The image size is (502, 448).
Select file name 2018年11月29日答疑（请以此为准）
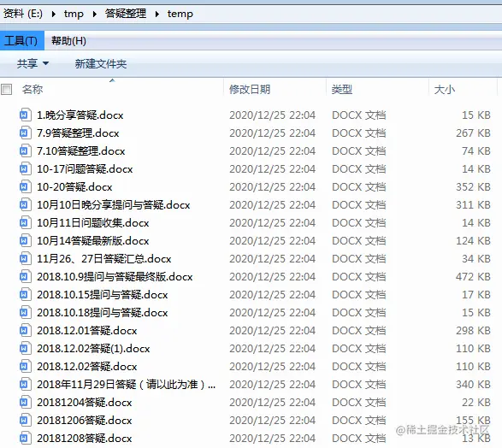tap(126, 384)
